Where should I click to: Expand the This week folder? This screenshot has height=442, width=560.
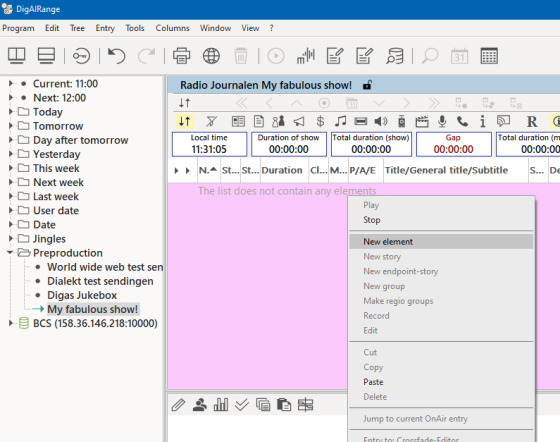click(x=11, y=168)
